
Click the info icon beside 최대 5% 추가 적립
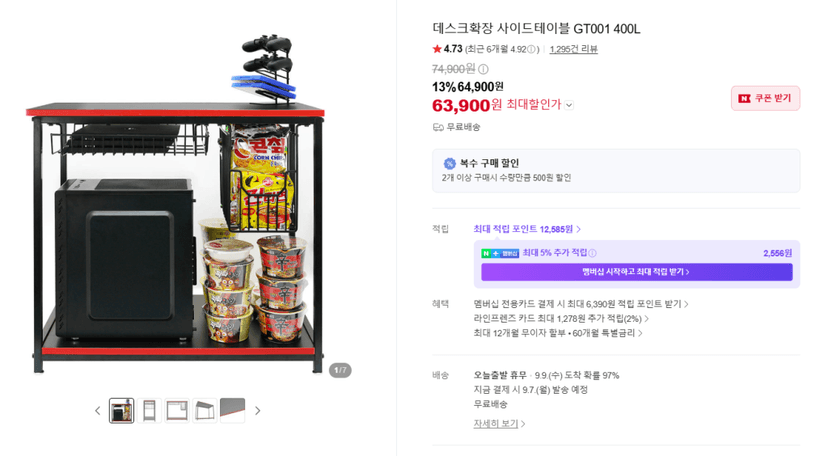[x=592, y=253]
